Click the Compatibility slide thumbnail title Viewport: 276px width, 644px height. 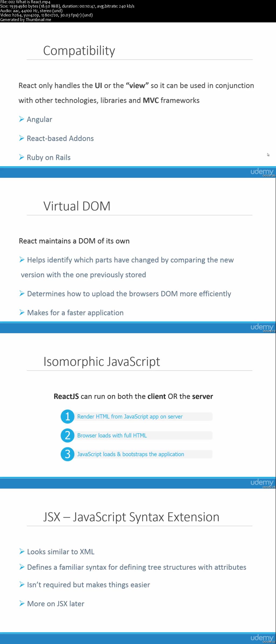(x=79, y=51)
